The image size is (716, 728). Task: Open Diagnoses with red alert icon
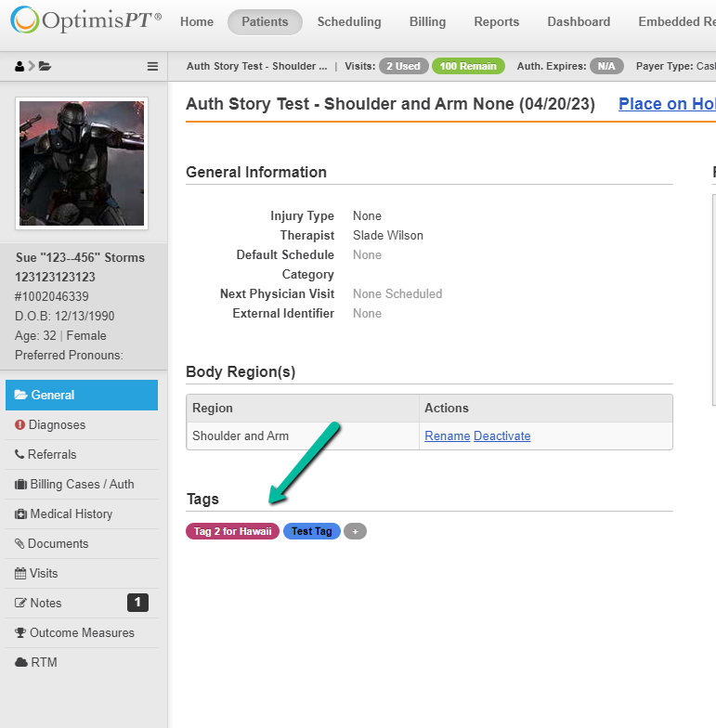pos(57,424)
